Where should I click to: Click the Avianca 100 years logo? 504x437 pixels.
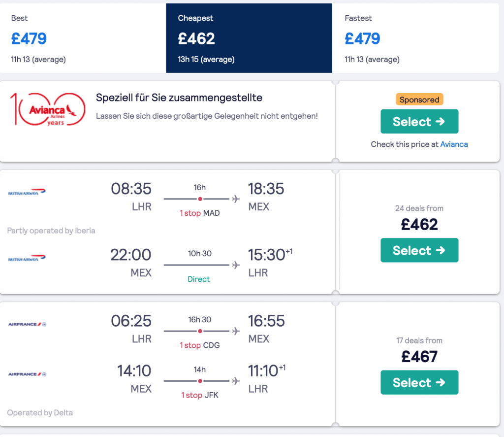[x=48, y=109]
